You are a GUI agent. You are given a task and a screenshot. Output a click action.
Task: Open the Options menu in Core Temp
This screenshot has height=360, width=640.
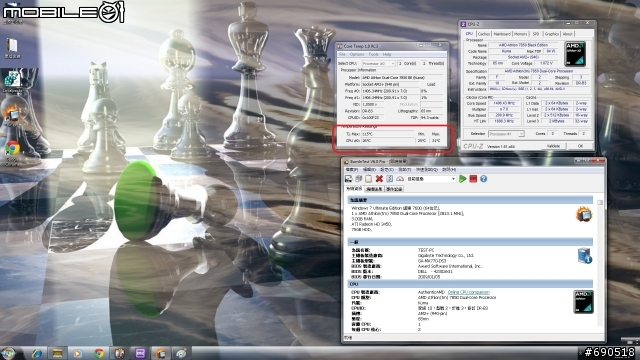pos(357,54)
